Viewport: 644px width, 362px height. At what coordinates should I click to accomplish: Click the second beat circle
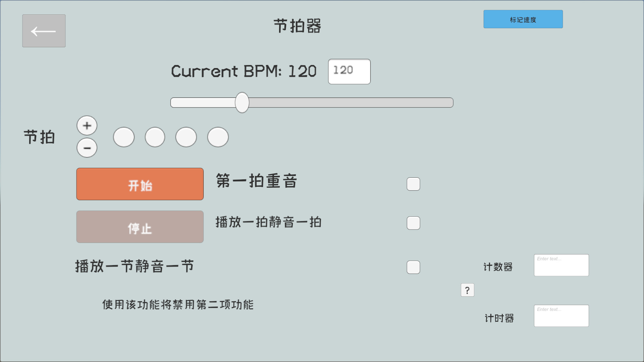pyautogui.click(x=155, y=137)
